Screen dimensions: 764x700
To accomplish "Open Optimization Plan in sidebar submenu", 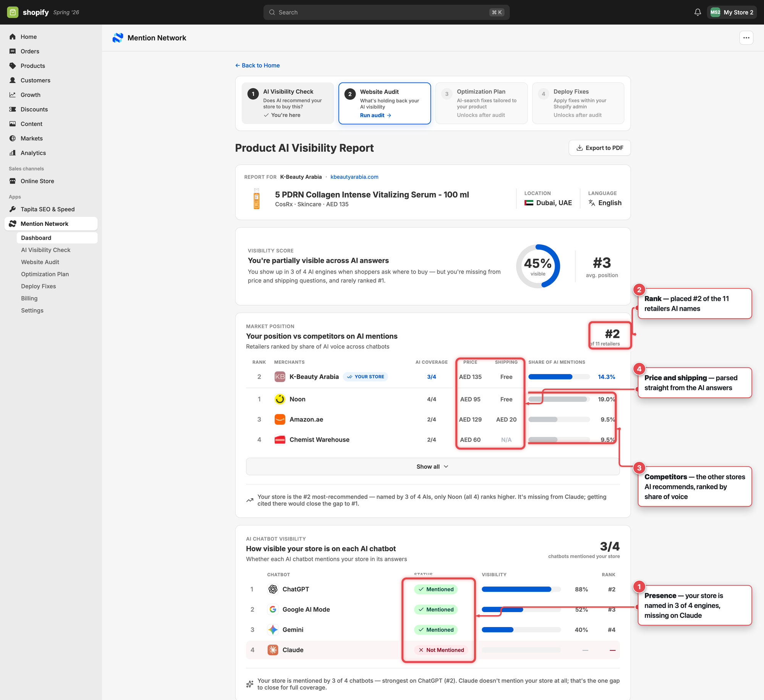I will [45, 274].
